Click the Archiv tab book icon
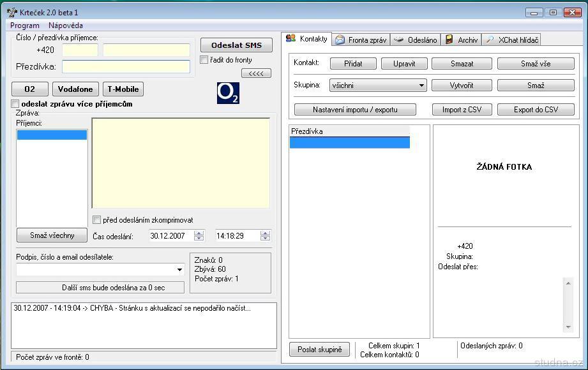Image resolution: width=588 pixels, height=370 pixels. [449, 40]
